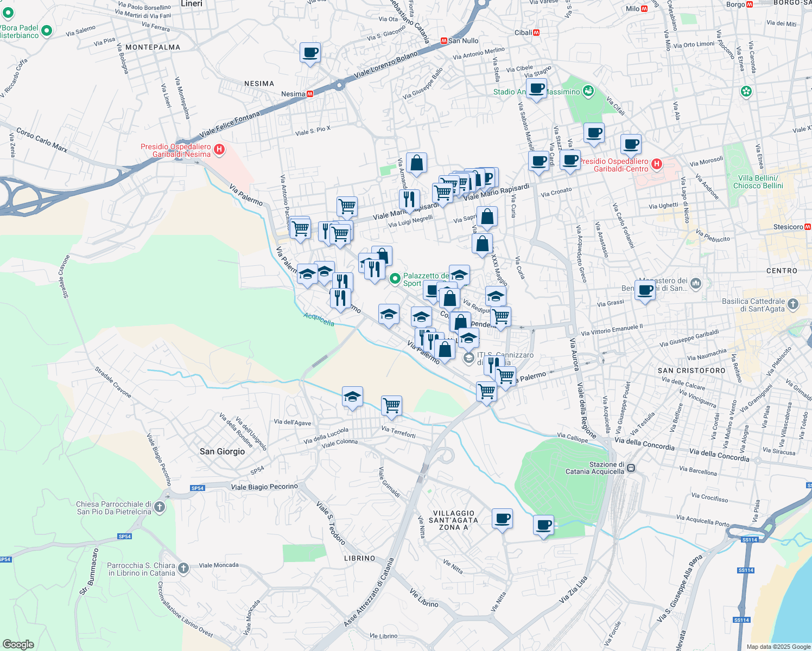Select the Bora Padel Misterbianco green pin

46,30
